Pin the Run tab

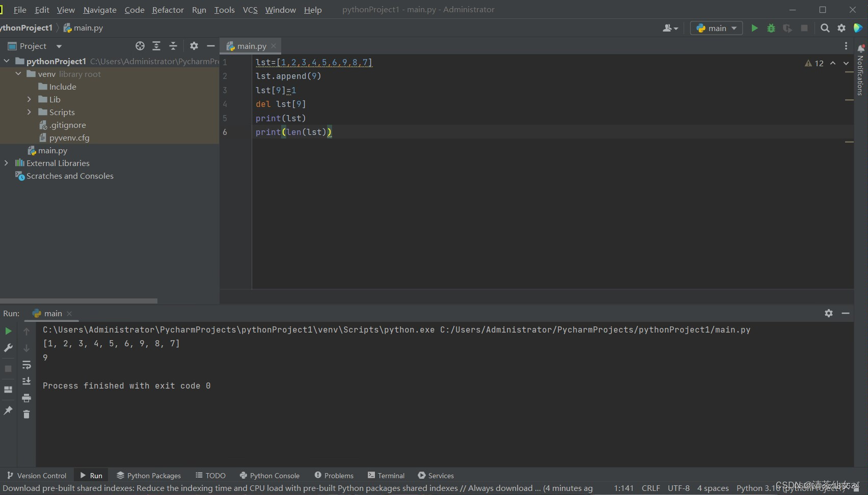click(8, 410)
